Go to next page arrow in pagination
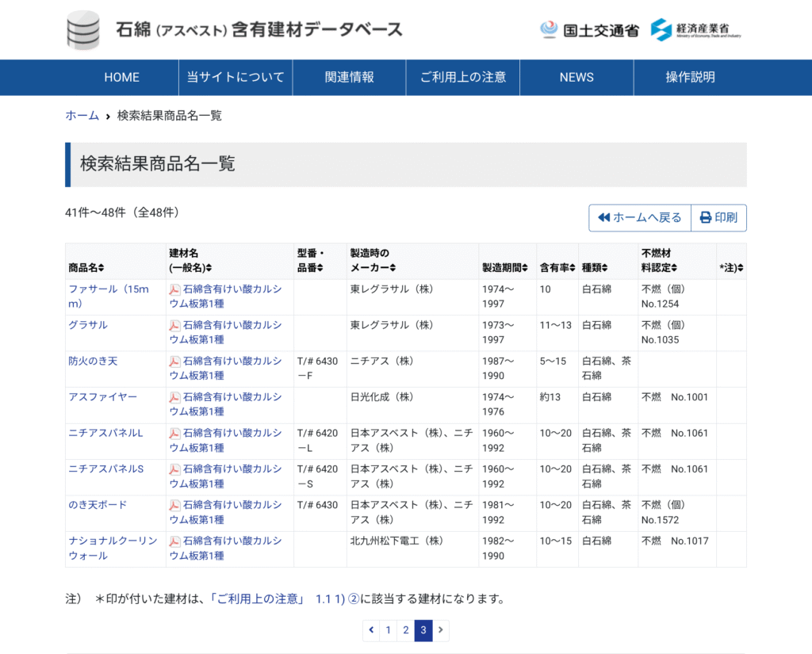Image resolution: width=812 pixels, height=654 pixels. 441,630
